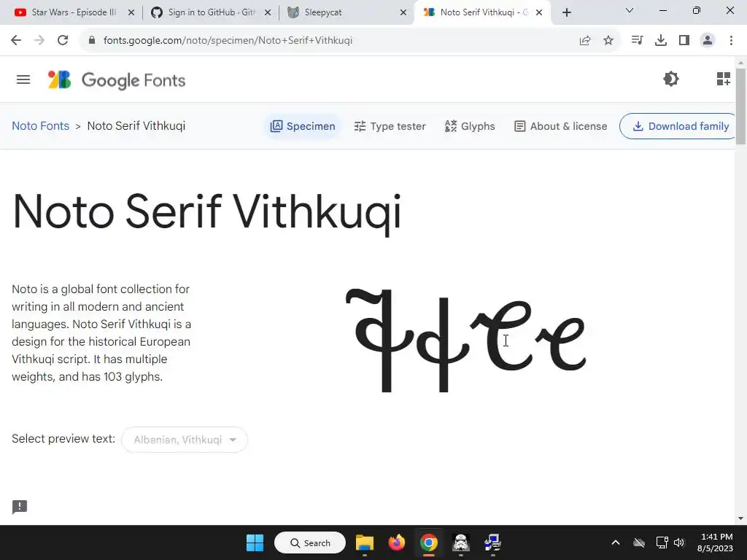Image resolution: width=747 pixels, height=560 pixels.
Task: Open the Google Fonts hamburger menu
Action: (23, 79)
